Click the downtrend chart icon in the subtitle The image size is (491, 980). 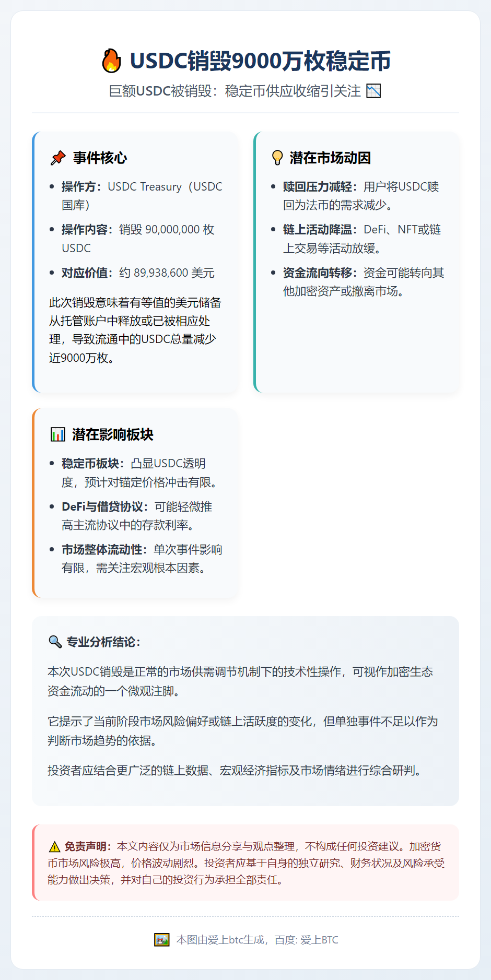point(373,91)
